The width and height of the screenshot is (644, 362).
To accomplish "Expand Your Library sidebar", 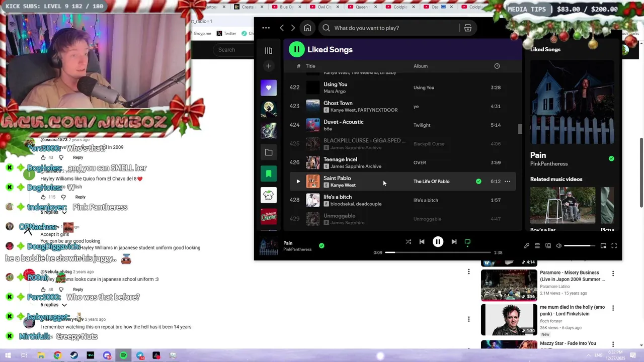I will click(x=269, y=50).
